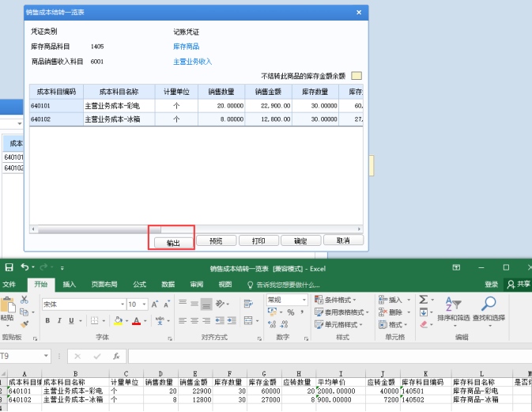Open the 文件 (File) tab
532x412 pixels.
pyautogui.click(x=9, y=285)
